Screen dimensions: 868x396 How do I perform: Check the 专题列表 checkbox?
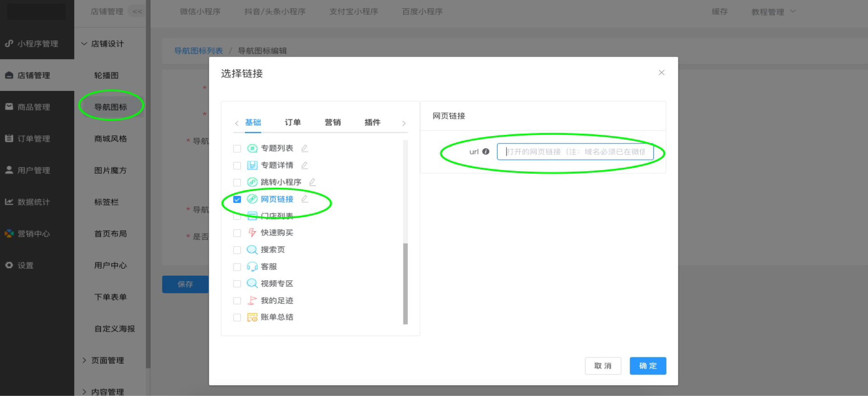[237, 149]
